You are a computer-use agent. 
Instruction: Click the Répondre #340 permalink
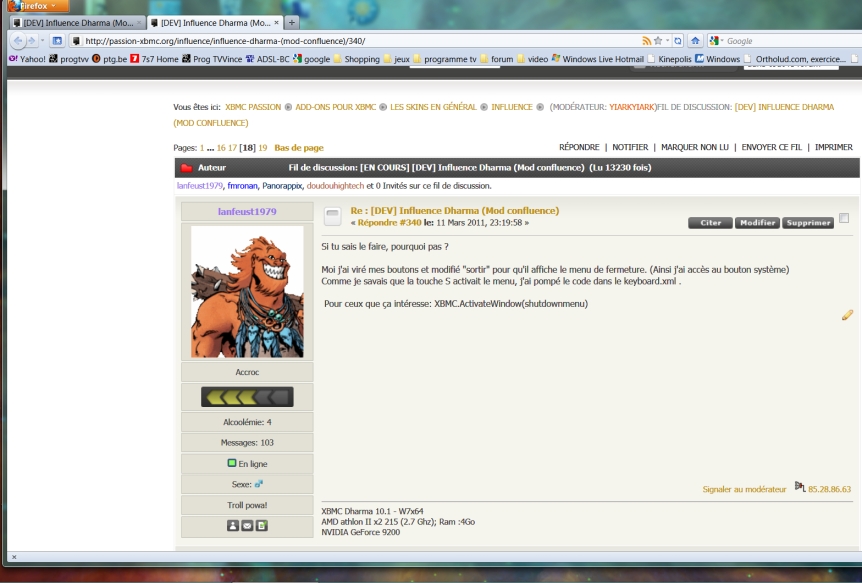pyautogui.click(x=389, y=223)
